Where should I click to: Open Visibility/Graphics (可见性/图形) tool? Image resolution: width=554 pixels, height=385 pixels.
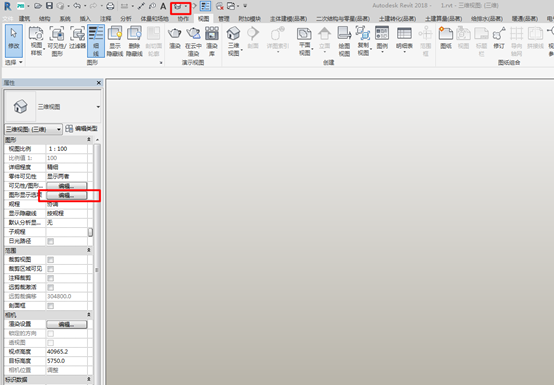click(x=57, y=41)
